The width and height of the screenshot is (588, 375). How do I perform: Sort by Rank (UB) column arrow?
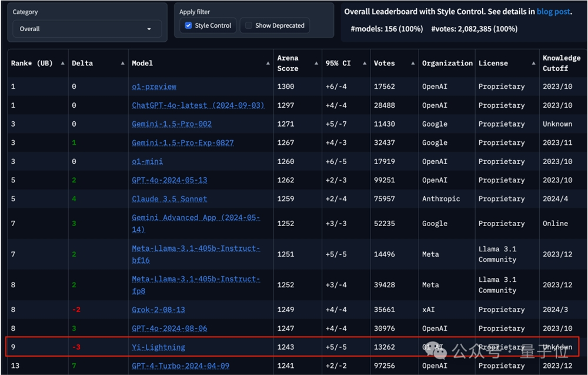[62, 64]
